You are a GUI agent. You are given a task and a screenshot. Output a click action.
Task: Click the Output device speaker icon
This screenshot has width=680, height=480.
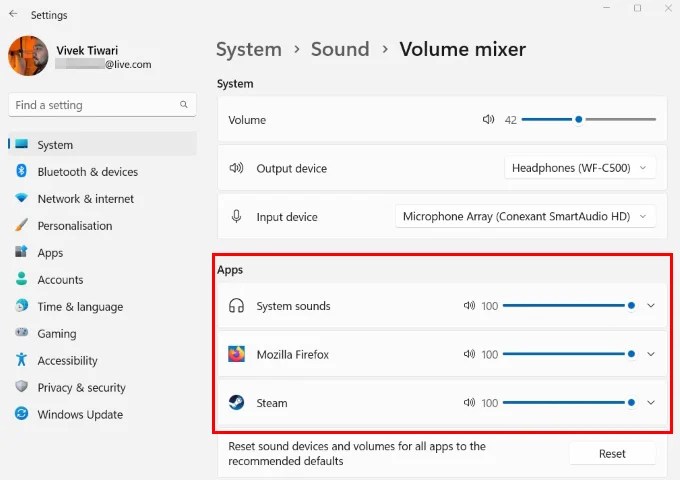[236, 168]
